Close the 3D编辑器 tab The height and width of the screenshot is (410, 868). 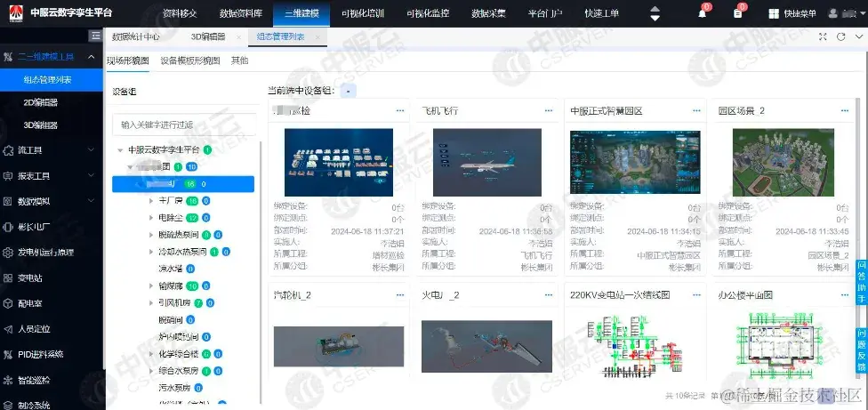[x=238, y=37]
